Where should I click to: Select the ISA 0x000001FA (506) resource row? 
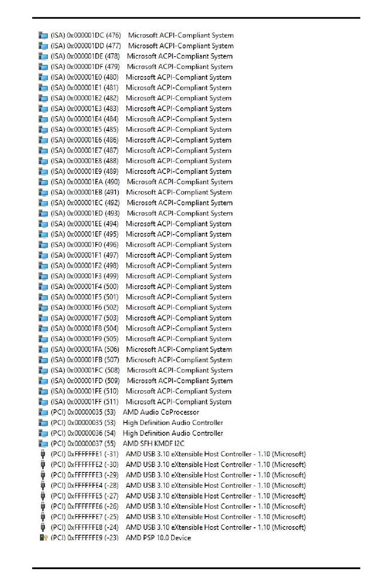click(x=135, y=349)
